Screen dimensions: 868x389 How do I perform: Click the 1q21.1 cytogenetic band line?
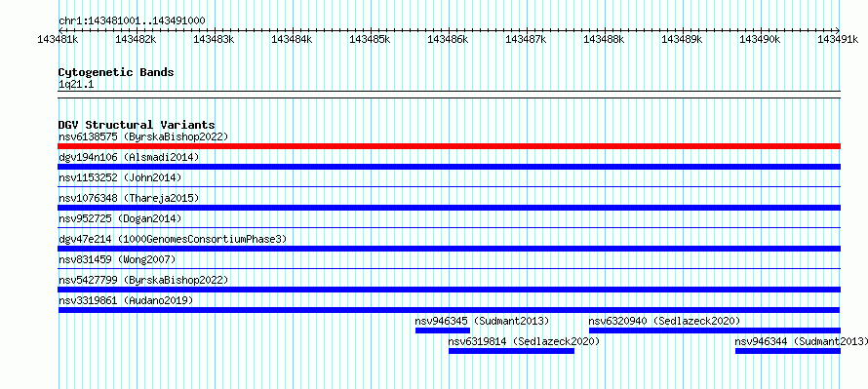(449, 95)
